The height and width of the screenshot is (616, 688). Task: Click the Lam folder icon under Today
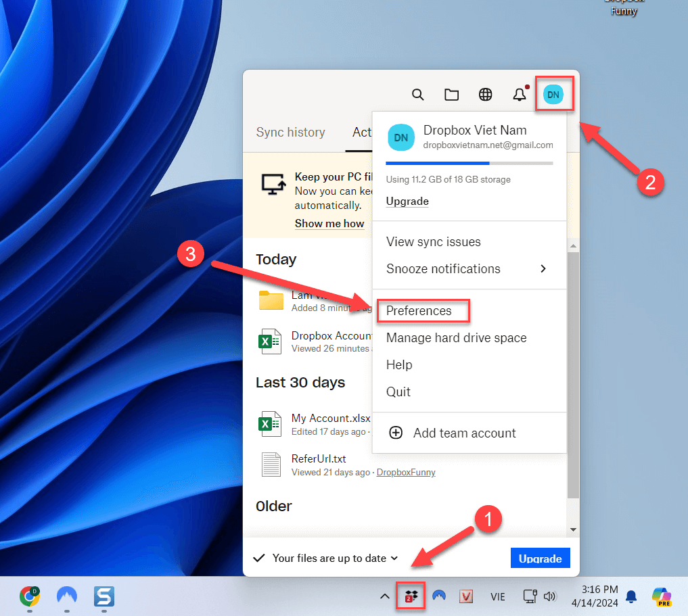pyautogui.click(x=271, y=300)
